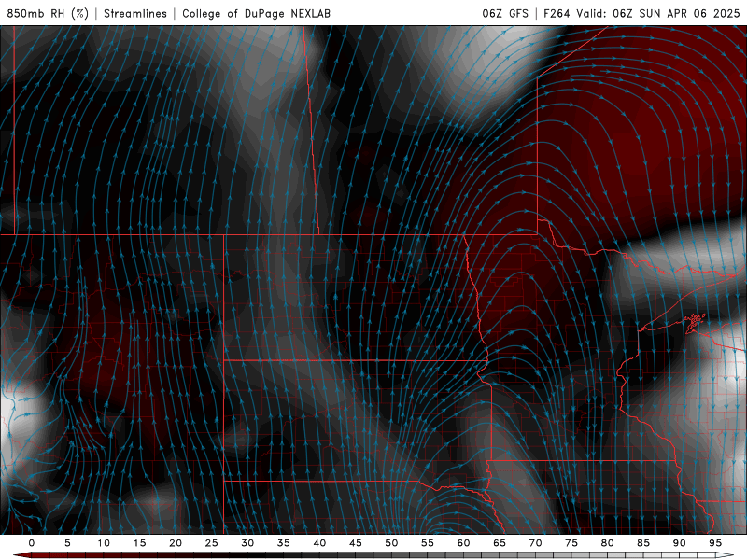Click the colorbar label '85'
This screenshot has height=560, width=747.
coord(643,543)
